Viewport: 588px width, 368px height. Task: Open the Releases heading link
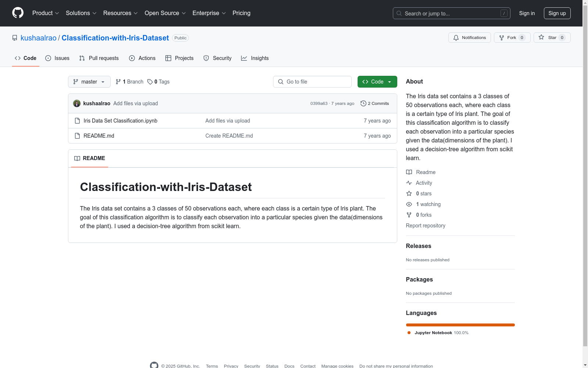tap(419, 246)
